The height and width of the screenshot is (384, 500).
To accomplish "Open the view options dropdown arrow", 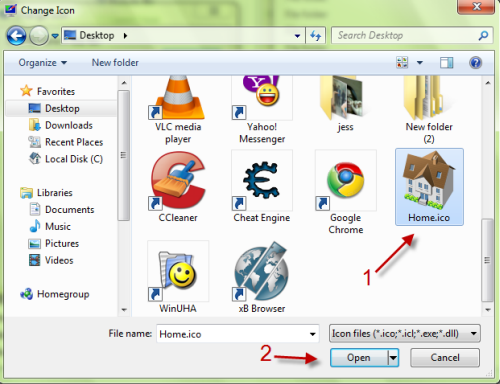I will click(x=420, y=62).
